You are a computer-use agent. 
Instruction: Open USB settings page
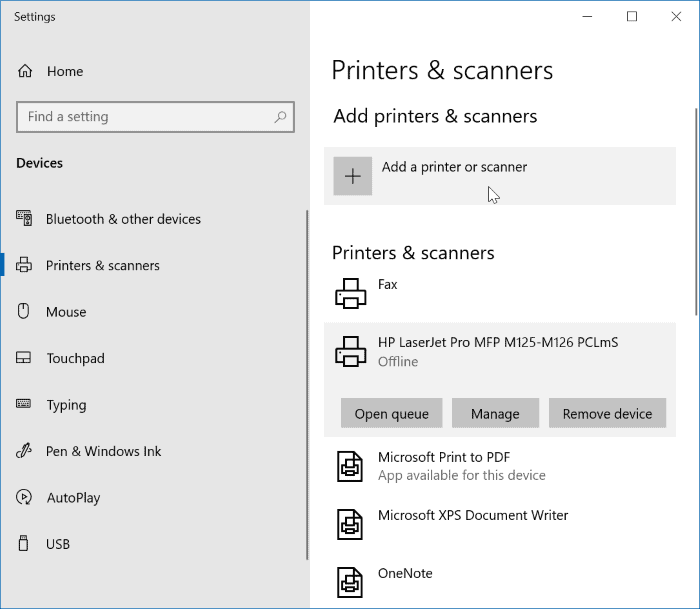click(x=58, y=544)
